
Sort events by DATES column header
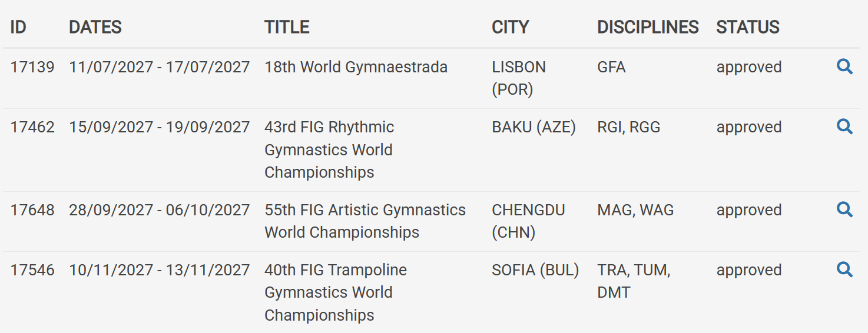(95, 27)
